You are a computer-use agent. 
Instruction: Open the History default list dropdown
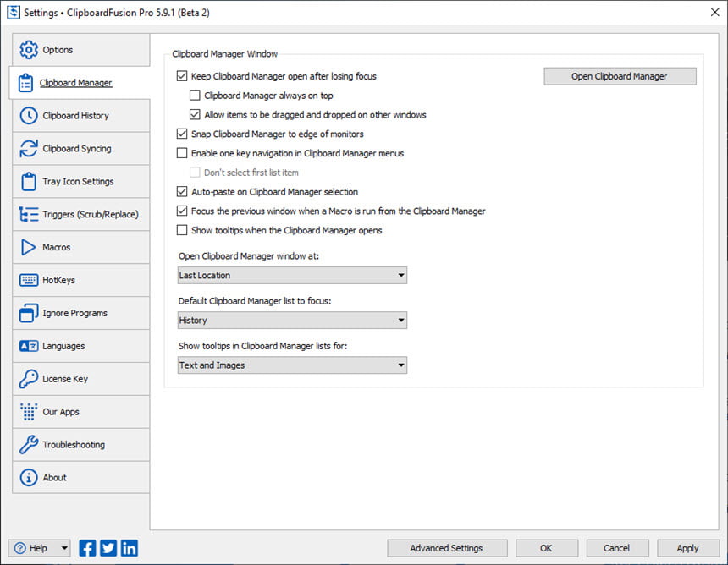coord(293,320)
